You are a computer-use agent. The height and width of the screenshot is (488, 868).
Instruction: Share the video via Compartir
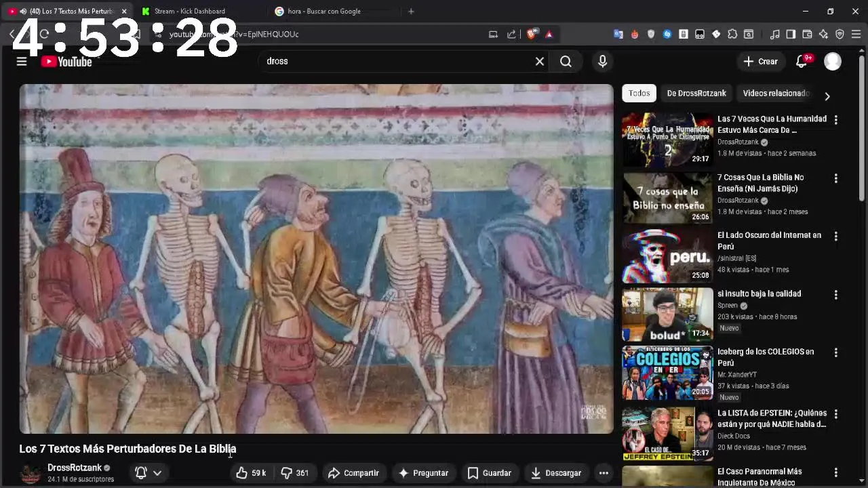[x=353, y=473]
